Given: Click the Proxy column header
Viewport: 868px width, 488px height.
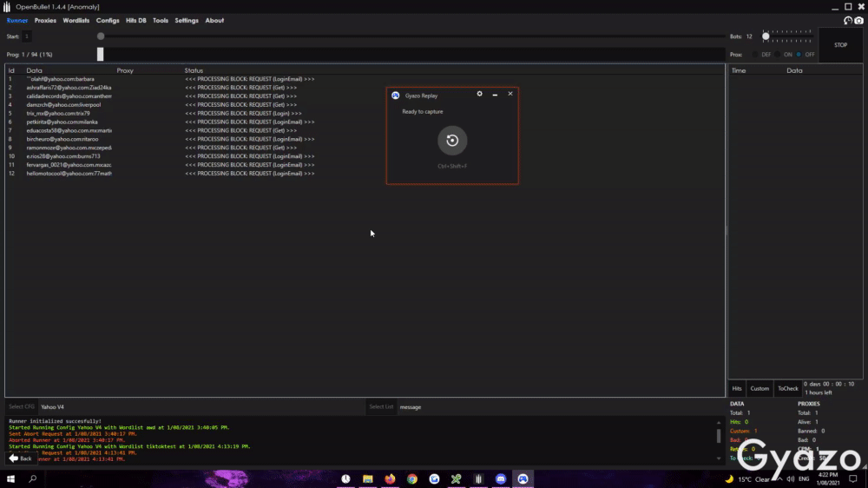Looking at the screenshot, I should click(x=125, y=70).
